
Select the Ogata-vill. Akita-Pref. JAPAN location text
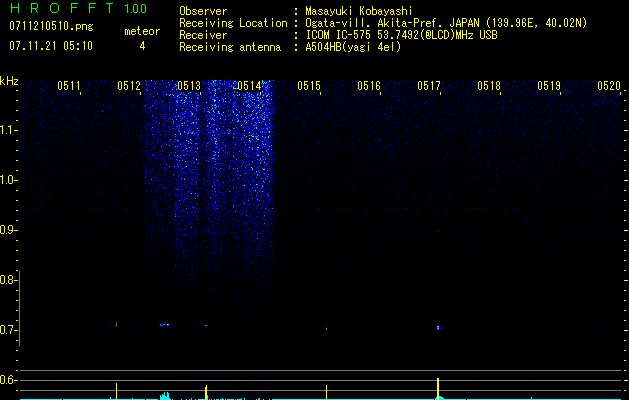446,23
